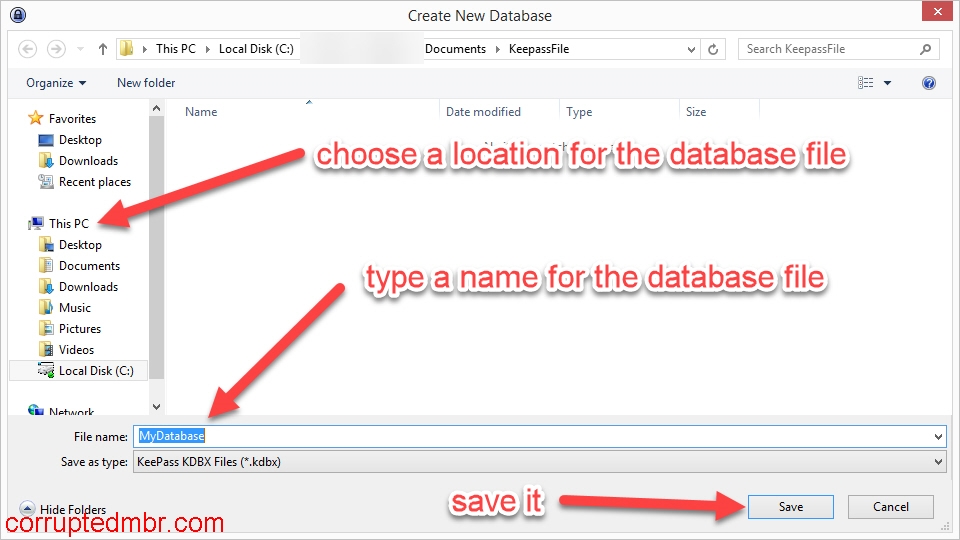
Task: Open Downloads under Favorites
Action: (x=88, y=160)
